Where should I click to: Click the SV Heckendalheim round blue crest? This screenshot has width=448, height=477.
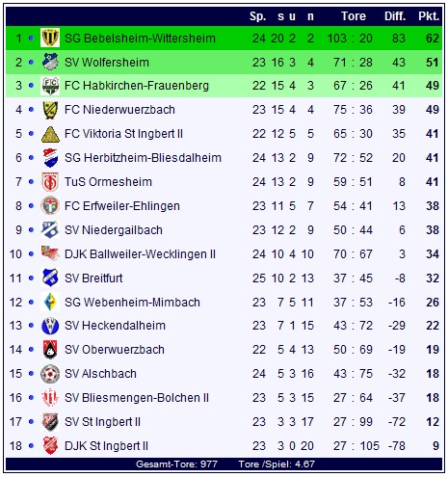[50, 326]
